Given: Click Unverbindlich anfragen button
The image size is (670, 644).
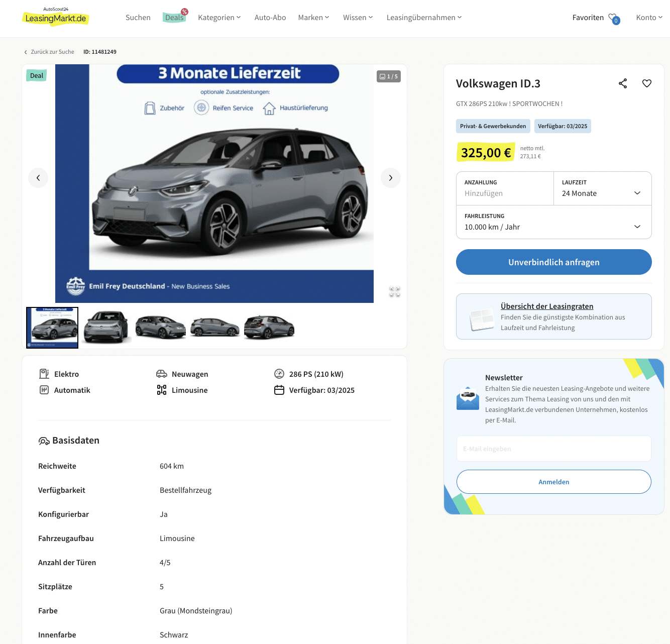Looking at the screenshot, I should 554,262.
